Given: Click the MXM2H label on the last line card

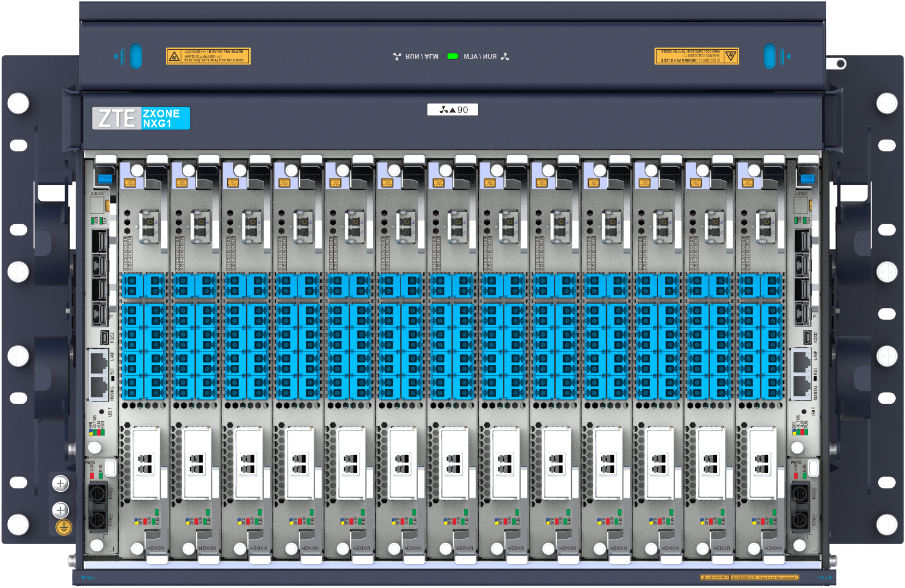Looking at the screenshot, I should click(x=773, y=548).
